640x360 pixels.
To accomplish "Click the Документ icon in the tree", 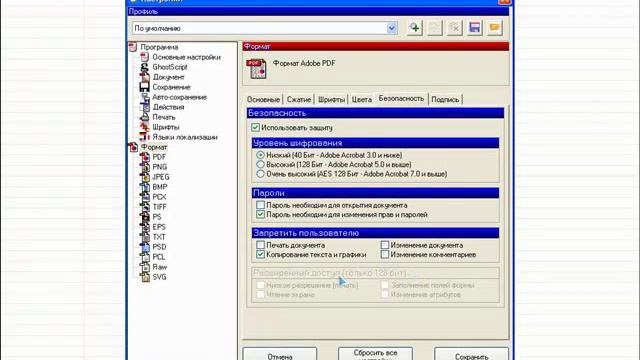I will [144, 77].
